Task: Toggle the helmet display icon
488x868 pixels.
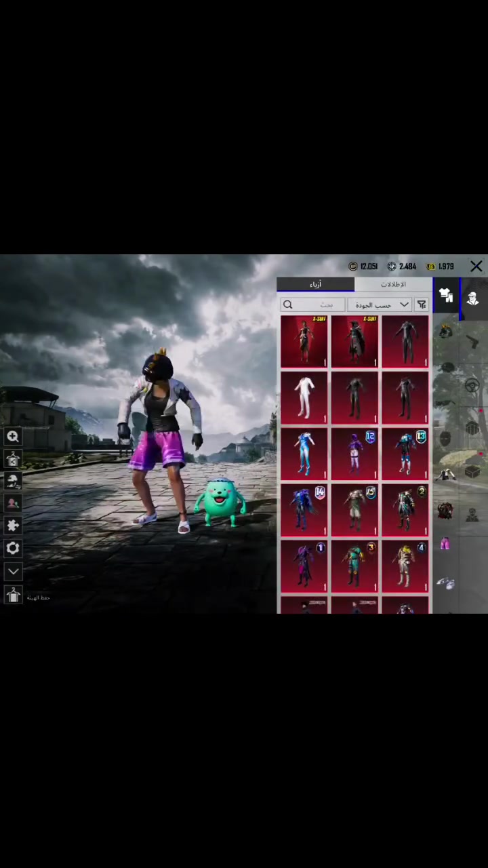Action: 13,481
